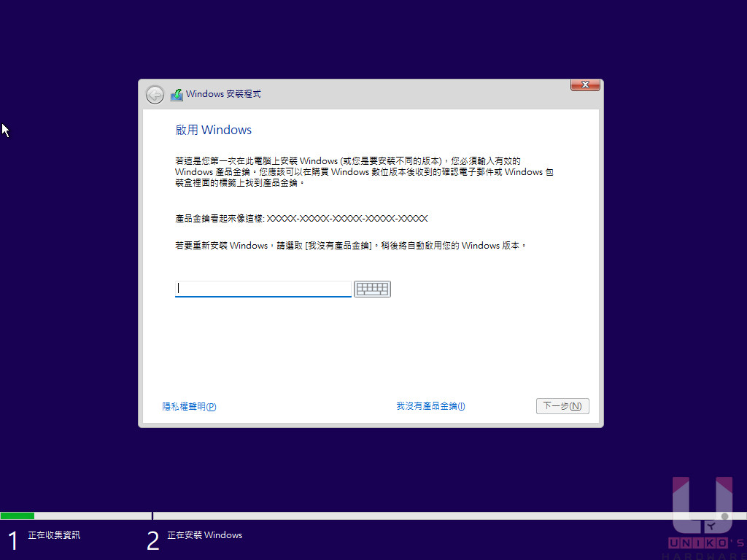
Task: Click the Windows setup program icon
Action: [177, 95]
